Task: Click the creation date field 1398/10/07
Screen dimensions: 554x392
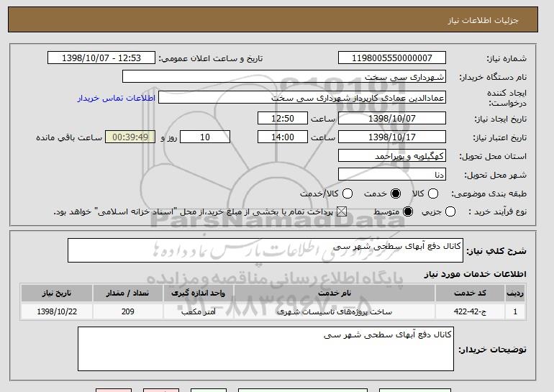Action: pyautogui.click(x=392, y=118)
